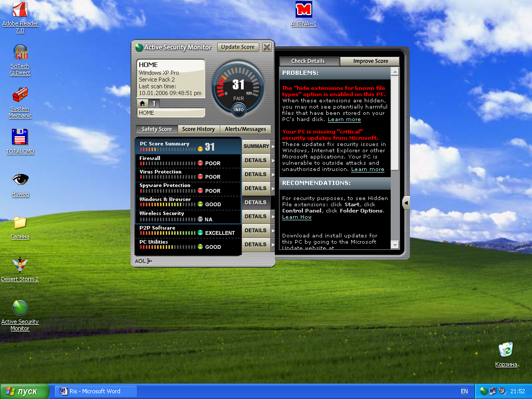Switch to the Safety Score tab

click(x=157, y=129)
